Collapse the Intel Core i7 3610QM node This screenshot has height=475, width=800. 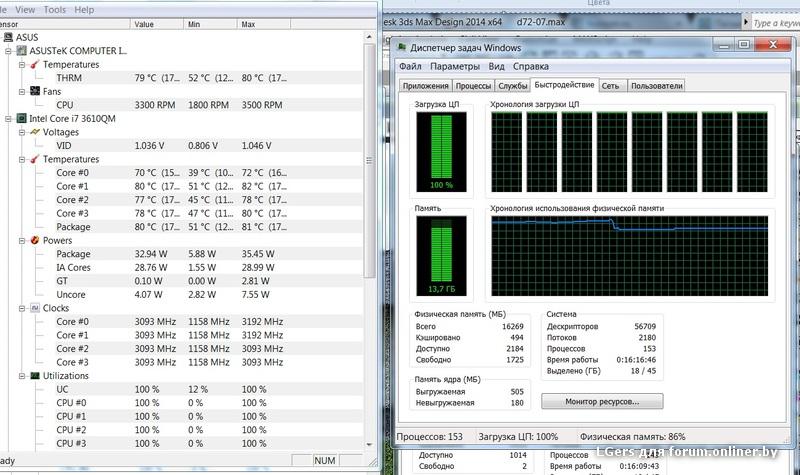coord(8,119)
